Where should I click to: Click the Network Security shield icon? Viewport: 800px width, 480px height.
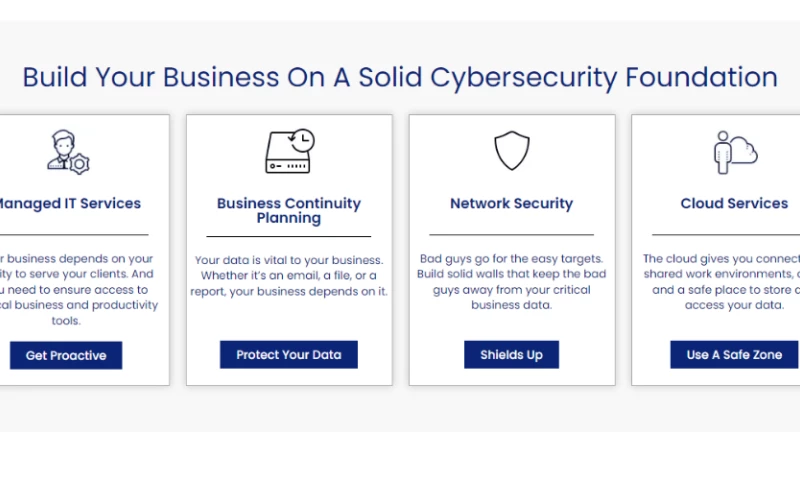coord(511,151)
